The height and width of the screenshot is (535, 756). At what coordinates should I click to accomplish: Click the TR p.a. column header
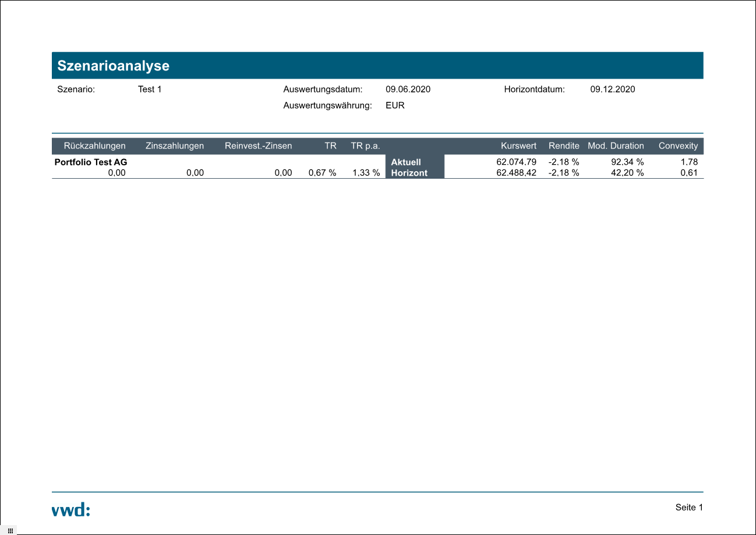pyautogui.click(x=365, y=146)
